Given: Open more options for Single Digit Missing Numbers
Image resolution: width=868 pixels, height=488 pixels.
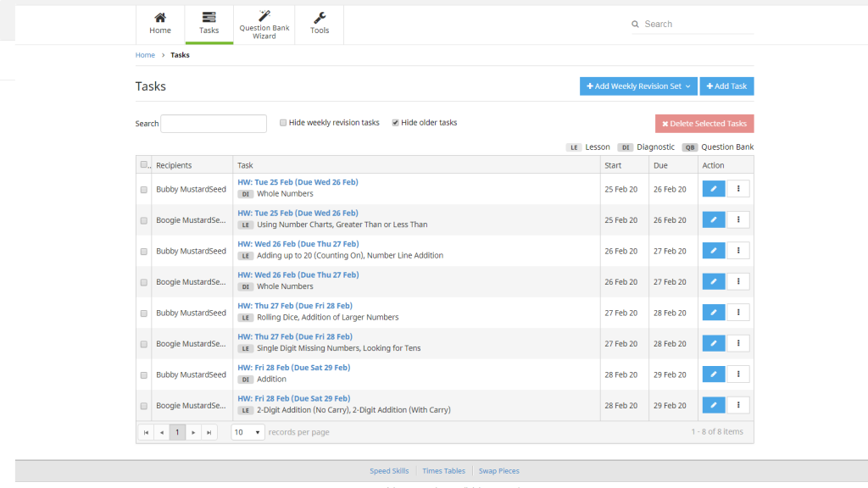Looking at the screenshot, I should click(x=738, y=344).
